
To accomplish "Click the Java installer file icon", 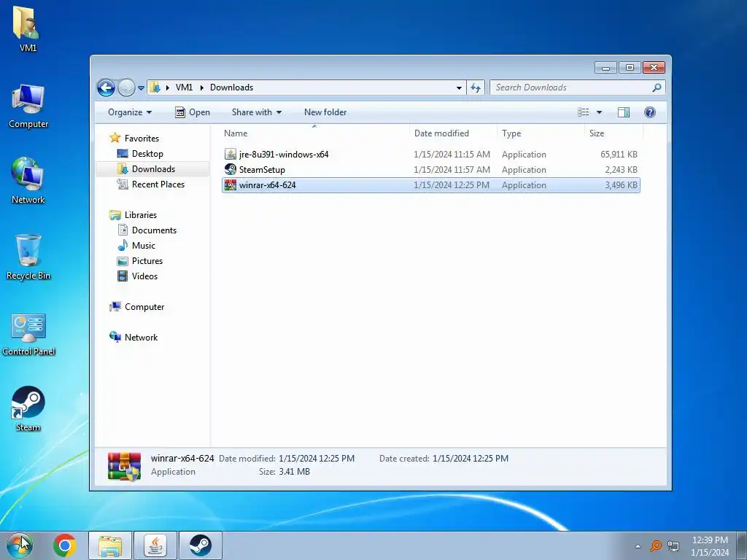I will pyautogui.click(x=230, y=155).
